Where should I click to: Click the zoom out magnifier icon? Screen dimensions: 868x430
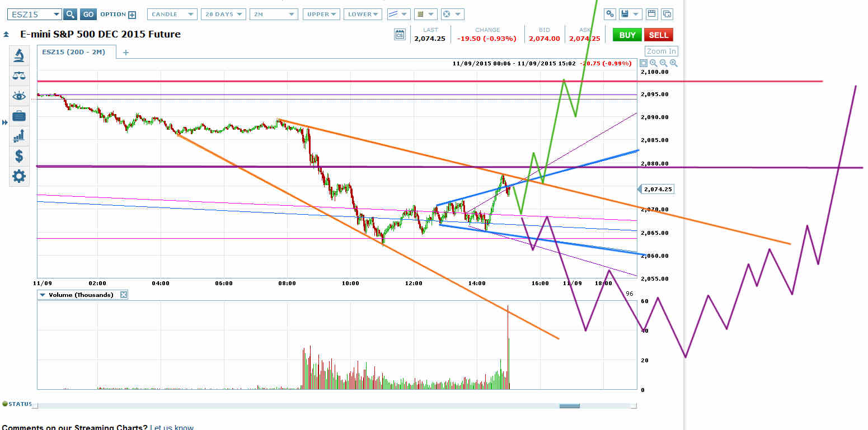[x=663, y=63]
